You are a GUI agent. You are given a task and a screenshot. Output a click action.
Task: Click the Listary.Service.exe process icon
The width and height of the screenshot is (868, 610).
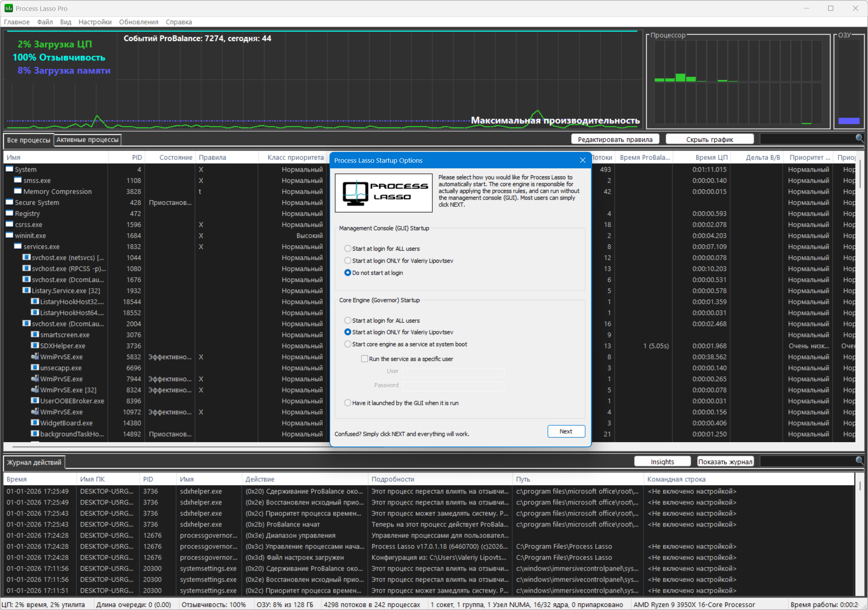pos(26,290)
